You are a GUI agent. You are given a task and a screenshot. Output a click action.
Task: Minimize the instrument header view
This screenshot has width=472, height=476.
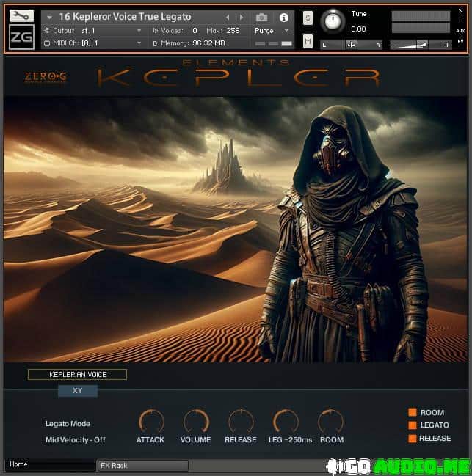coord(460,21)
